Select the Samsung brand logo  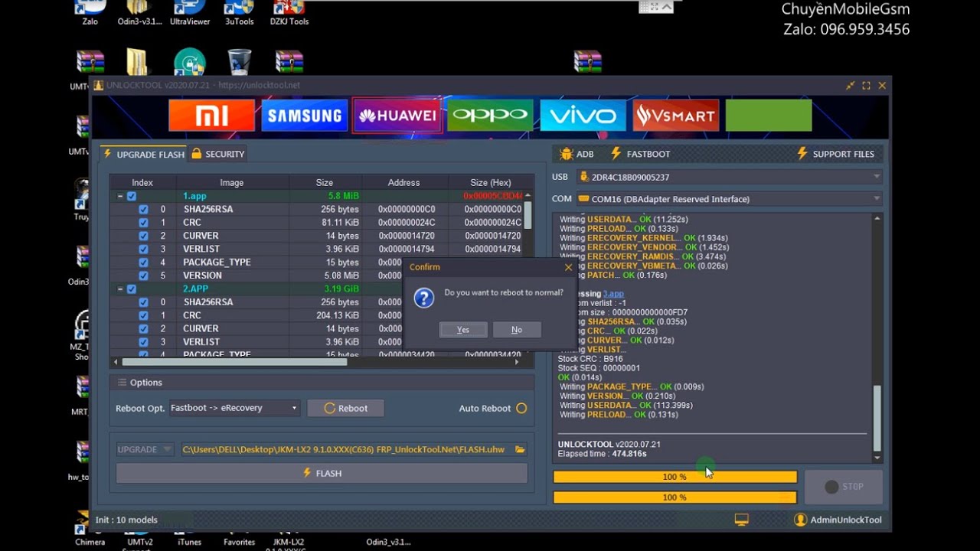tap(304, 116)
